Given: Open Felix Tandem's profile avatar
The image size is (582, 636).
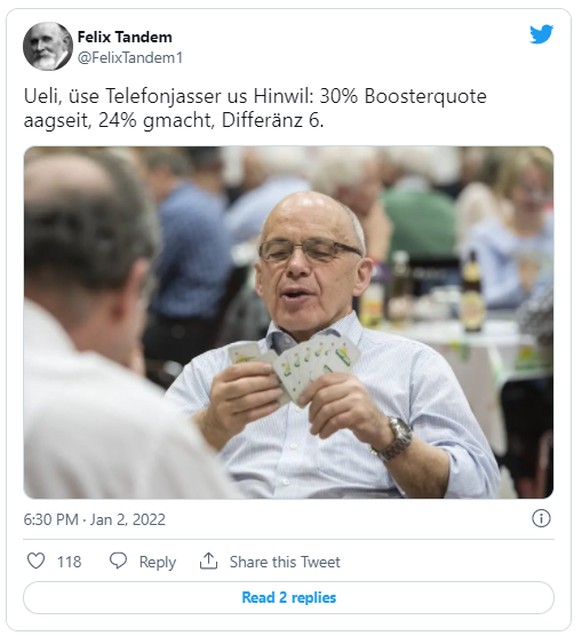Looking at the screenshot, I should pyautogui.click(x=48, y=46).
